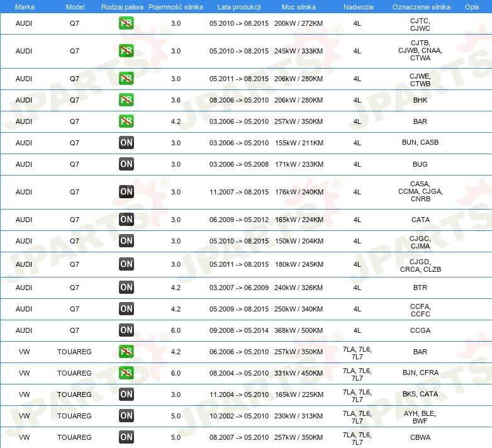Viewport: 492px width, 448px height.
Task: Click the ON diesel icon in the AYH, BLE row
Action: point(126,416)
